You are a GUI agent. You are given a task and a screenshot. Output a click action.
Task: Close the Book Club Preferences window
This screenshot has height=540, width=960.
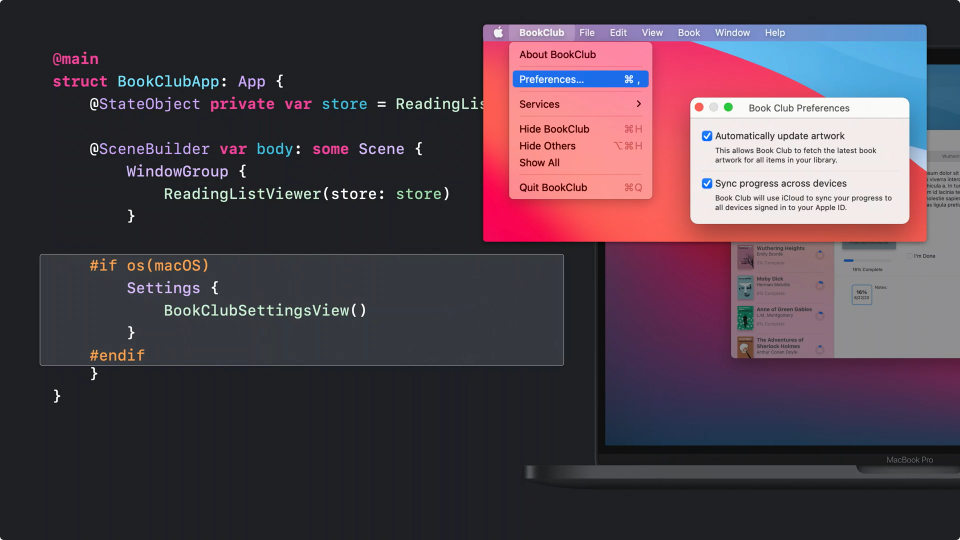coord(699,107)
